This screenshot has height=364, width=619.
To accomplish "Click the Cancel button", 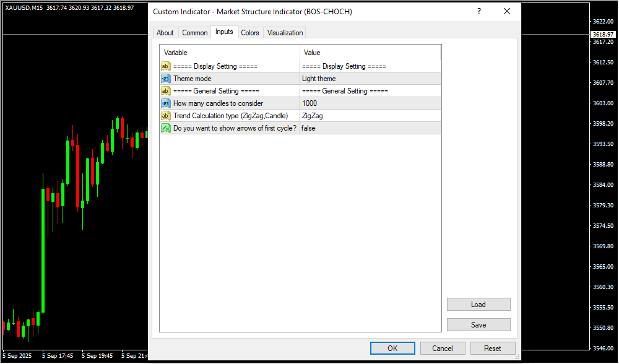I will (x=443, y=349).
